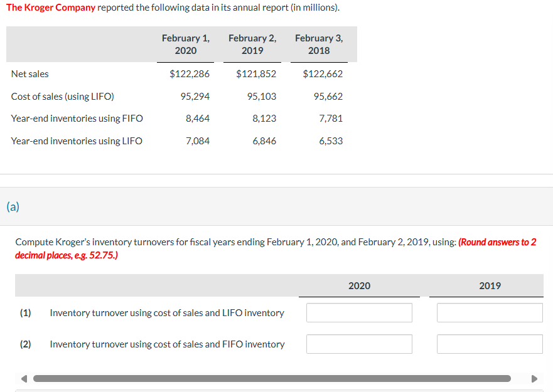Click the 2019 answer field for LIFO turnover
This screenshot has width=553, height=392.
pos(489,312)
